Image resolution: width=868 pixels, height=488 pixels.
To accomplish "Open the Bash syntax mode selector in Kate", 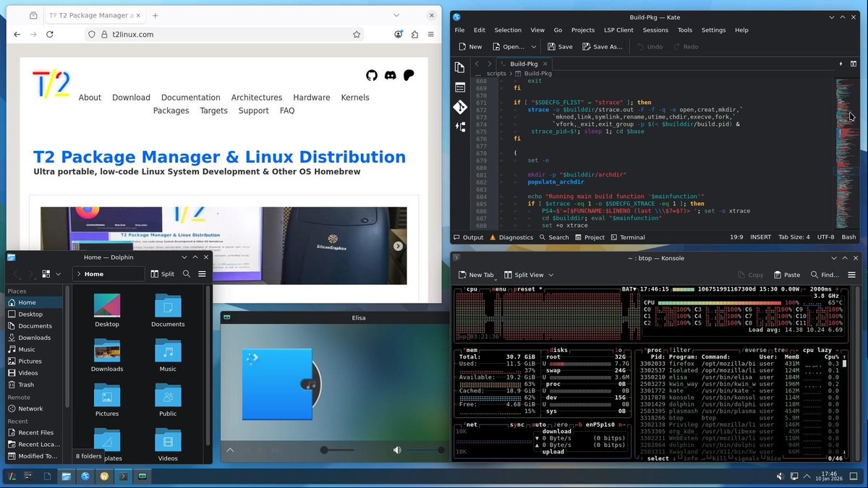I will point(848,237).
